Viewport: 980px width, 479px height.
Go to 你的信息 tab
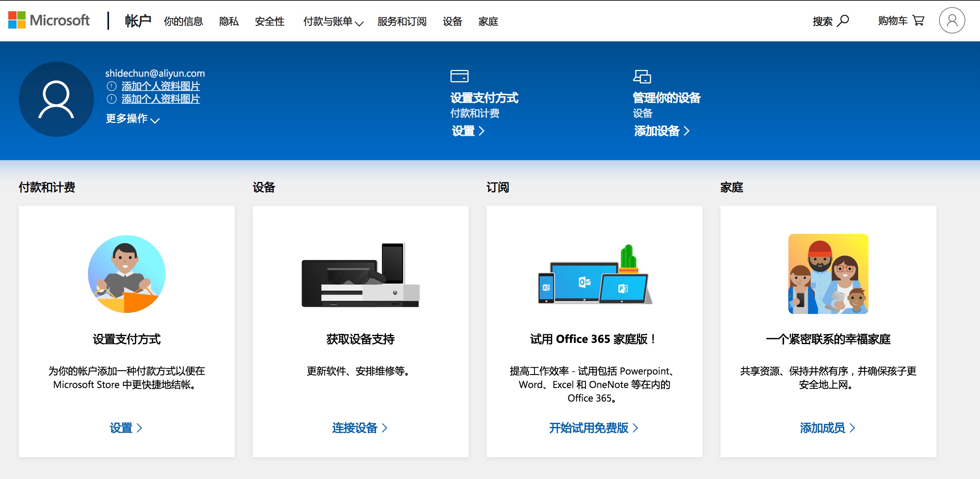(x=184, y=21)
